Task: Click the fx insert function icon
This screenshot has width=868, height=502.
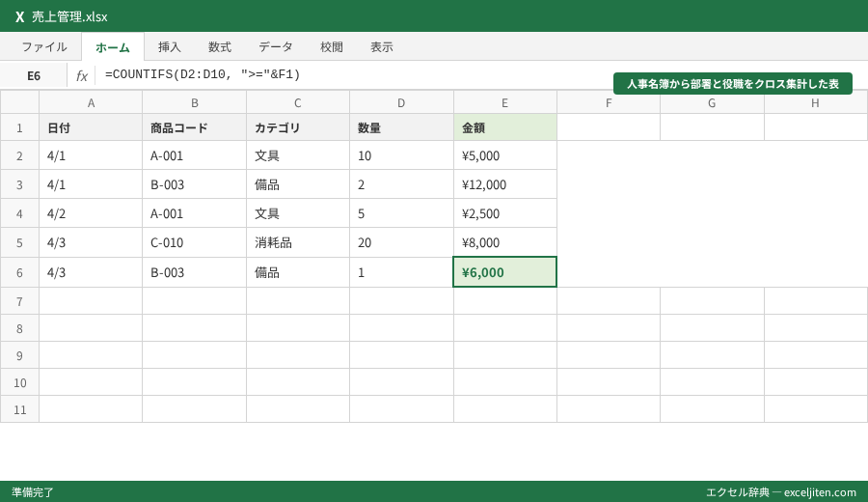Action: click(82, 75)
